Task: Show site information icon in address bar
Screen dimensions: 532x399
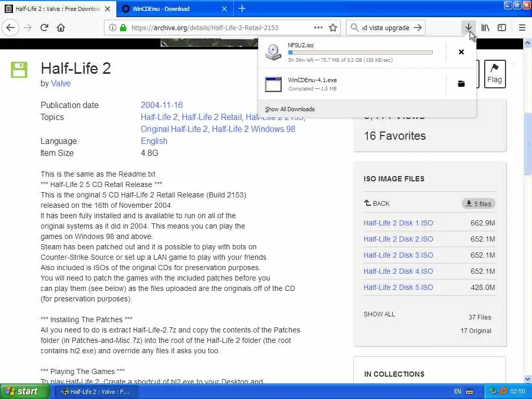Action: click(x=112, y=28)
